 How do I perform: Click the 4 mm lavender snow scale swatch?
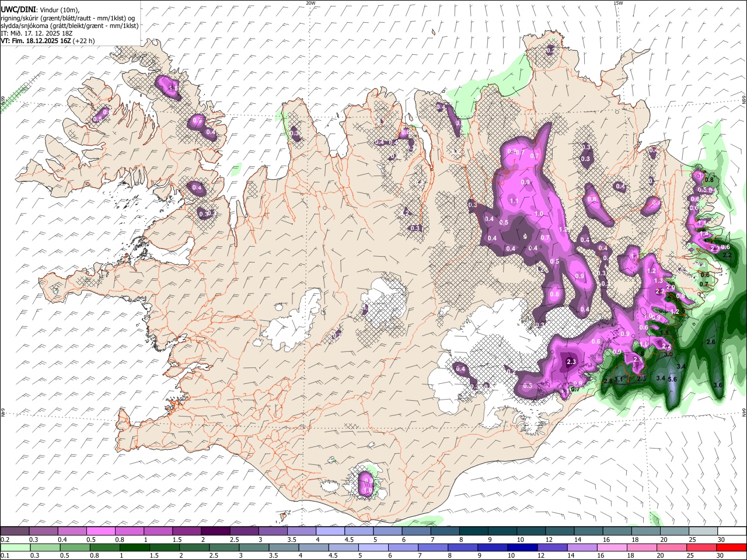pyautogui.click(x=329, y=531)
